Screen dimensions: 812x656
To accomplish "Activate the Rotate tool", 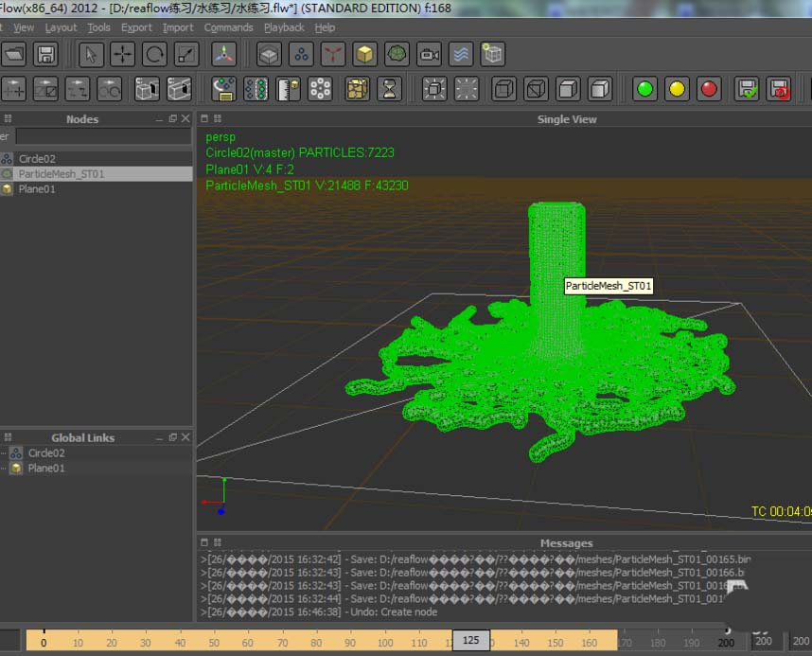I will [x=155, y=54].
